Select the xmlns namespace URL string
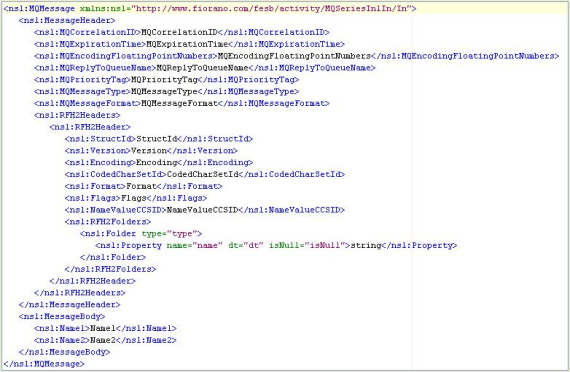Screen dimensions: 570x372 273,8
